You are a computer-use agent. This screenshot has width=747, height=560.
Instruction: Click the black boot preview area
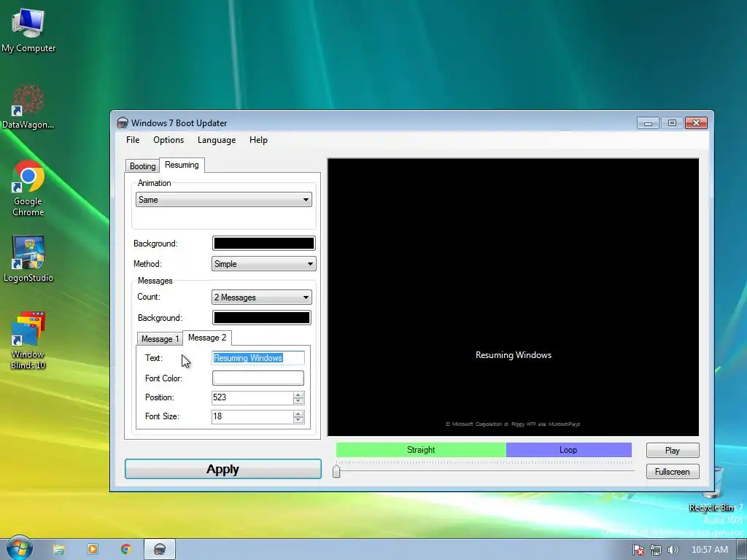513,297
